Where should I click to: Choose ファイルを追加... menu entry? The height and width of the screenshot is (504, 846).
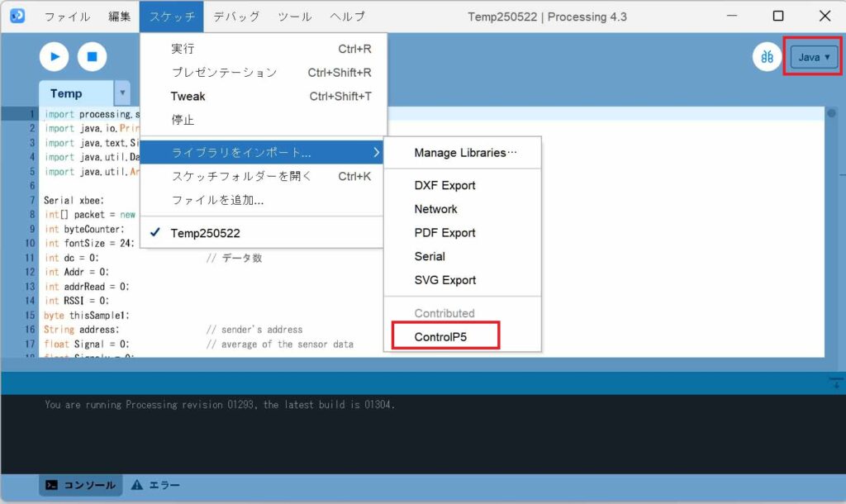pos(264,200)
